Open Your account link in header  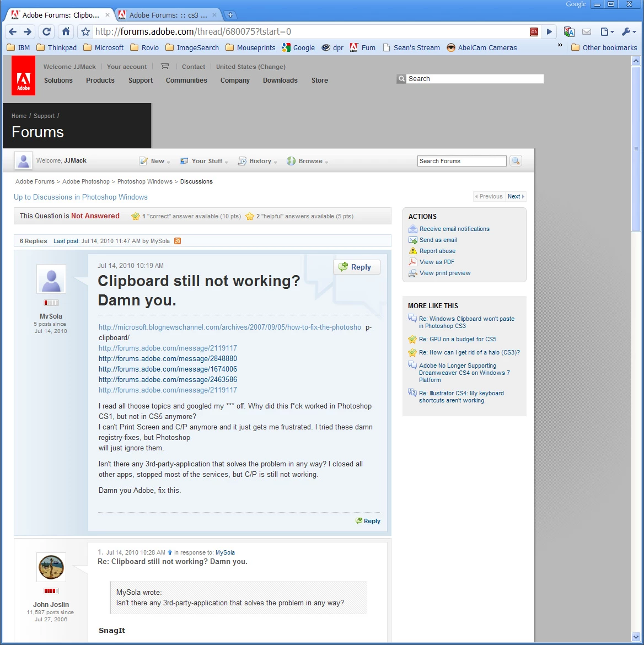pyautogui.click(x=127, y=67)
